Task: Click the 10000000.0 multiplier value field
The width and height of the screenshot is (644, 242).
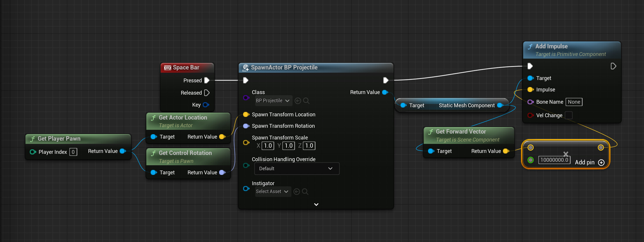Action: click(554, 160)
